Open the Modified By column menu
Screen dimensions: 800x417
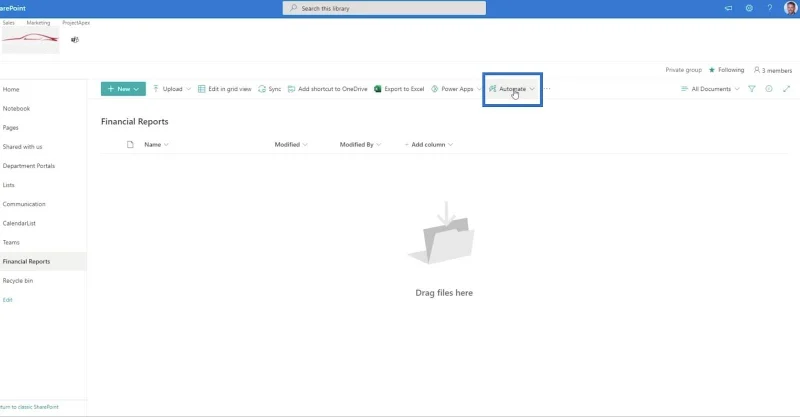[360, 144]
